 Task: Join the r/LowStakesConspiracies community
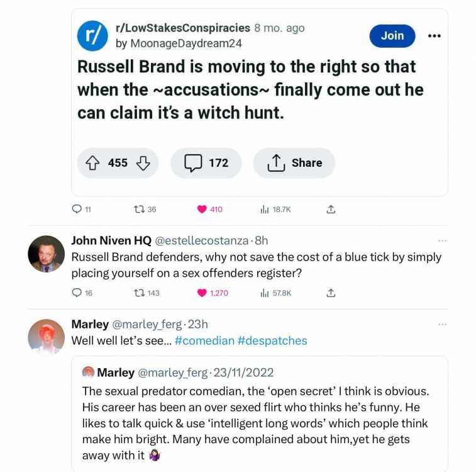click(392, 36)
